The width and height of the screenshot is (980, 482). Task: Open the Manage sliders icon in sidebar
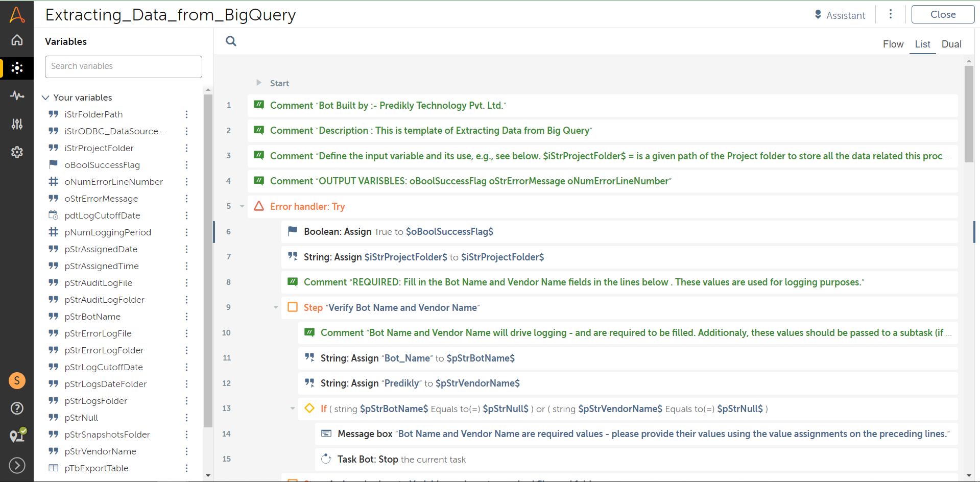coord(17,124)
